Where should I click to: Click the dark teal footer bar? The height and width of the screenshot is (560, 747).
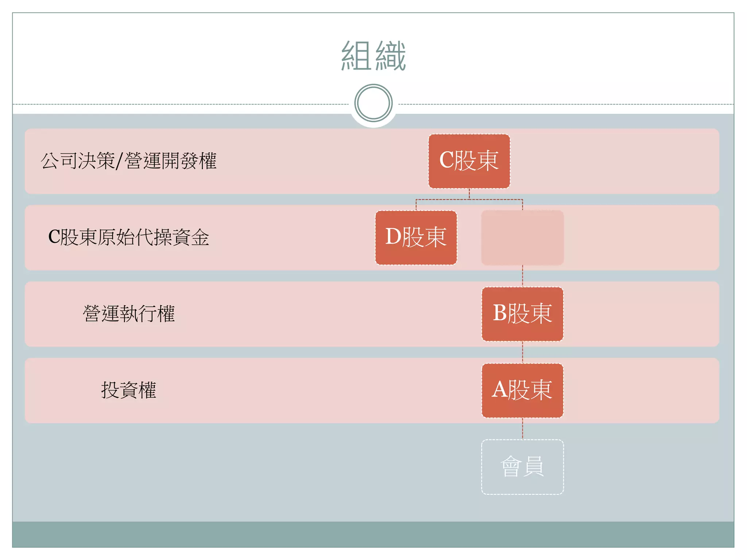click(x=373, y=534)
